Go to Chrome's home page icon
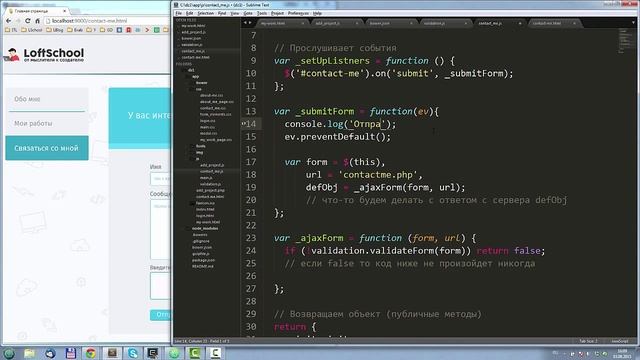This screenshot has height=360, width=640. (37, 20)
